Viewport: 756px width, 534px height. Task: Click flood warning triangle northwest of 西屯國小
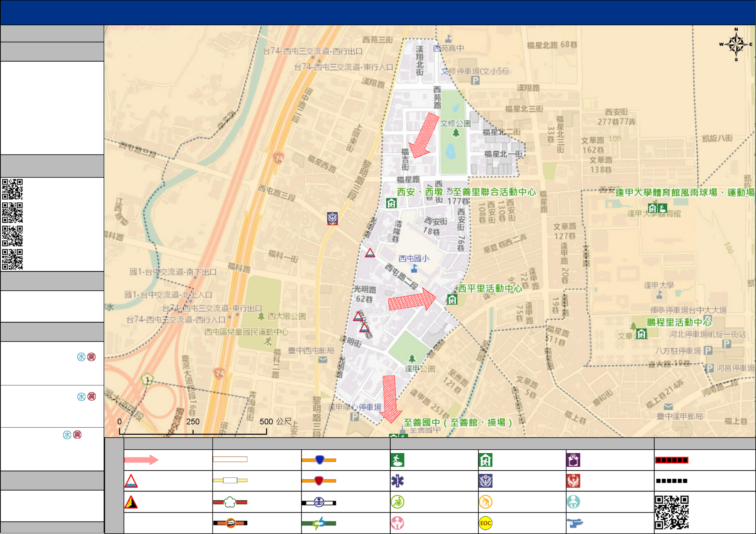click(x=370, y=253)
